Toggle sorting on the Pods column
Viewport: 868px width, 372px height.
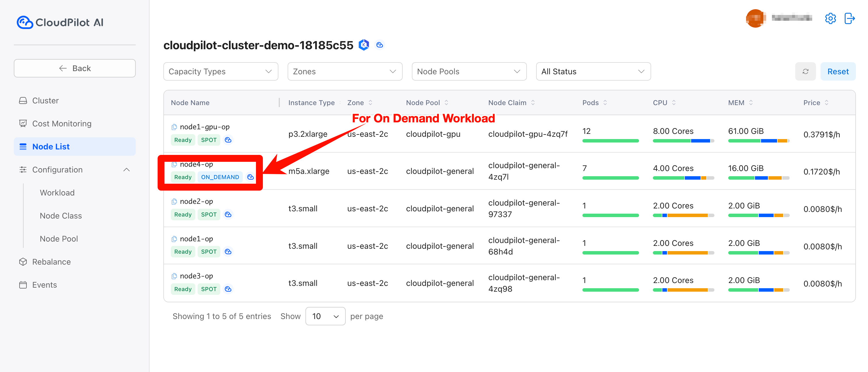pos(605,103)
